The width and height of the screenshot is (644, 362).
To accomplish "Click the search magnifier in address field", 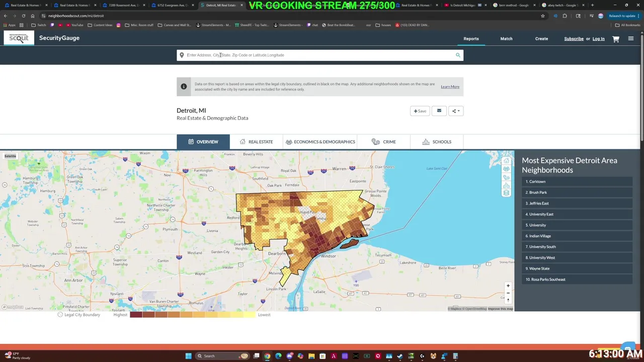I will (x=458, y=55).
